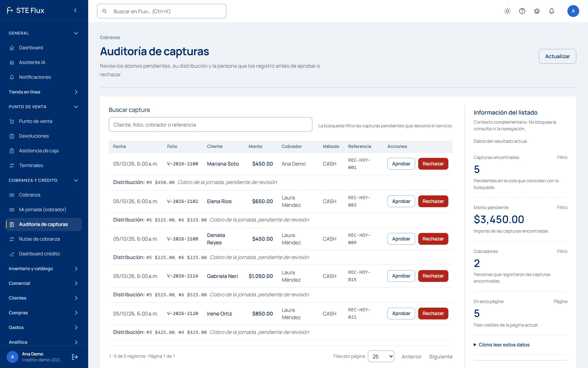Click Siguiente pagination button

pyautogui.click(x=441, y=356)
